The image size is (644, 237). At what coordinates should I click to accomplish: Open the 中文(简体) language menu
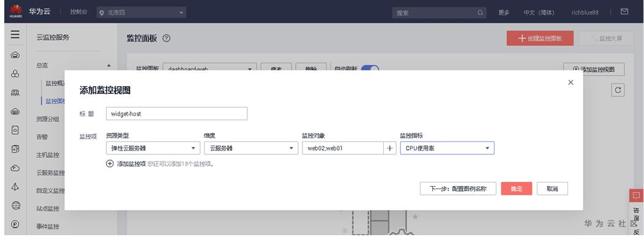tap(539, 13)
